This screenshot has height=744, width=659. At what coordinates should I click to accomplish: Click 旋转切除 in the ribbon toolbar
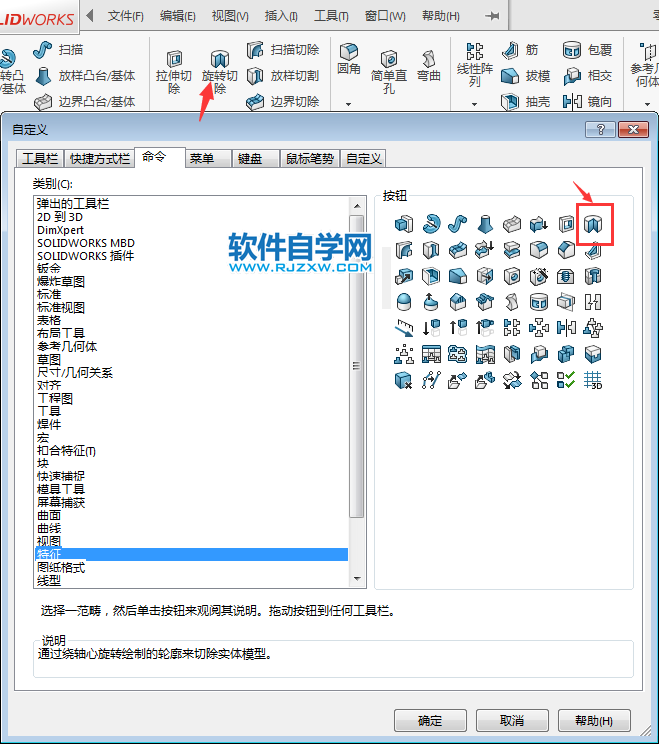coord(219,72)
